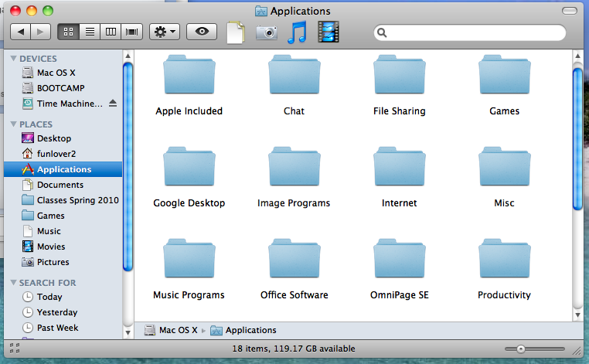
Task: Select the BOOTCAMP volume
Action: point(63,88)
